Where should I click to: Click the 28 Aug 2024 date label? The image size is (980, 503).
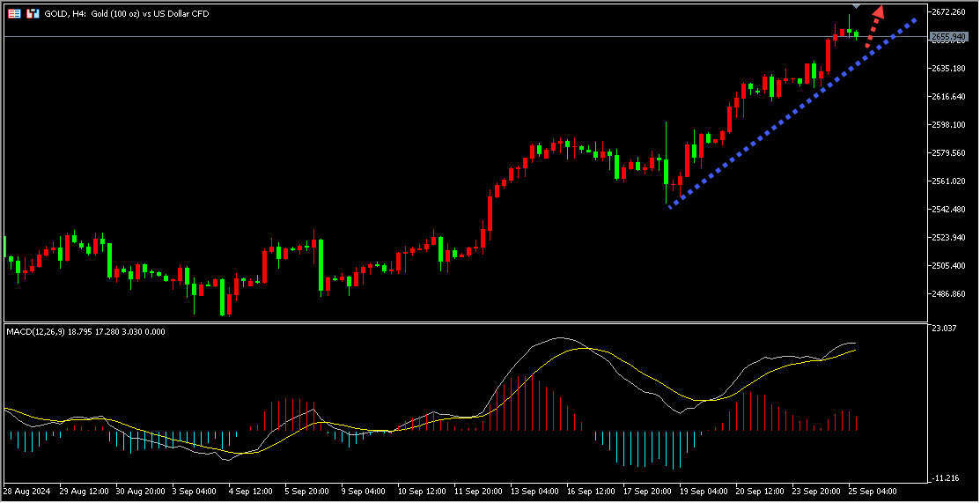pyautogui.click(x=27, y=490)
